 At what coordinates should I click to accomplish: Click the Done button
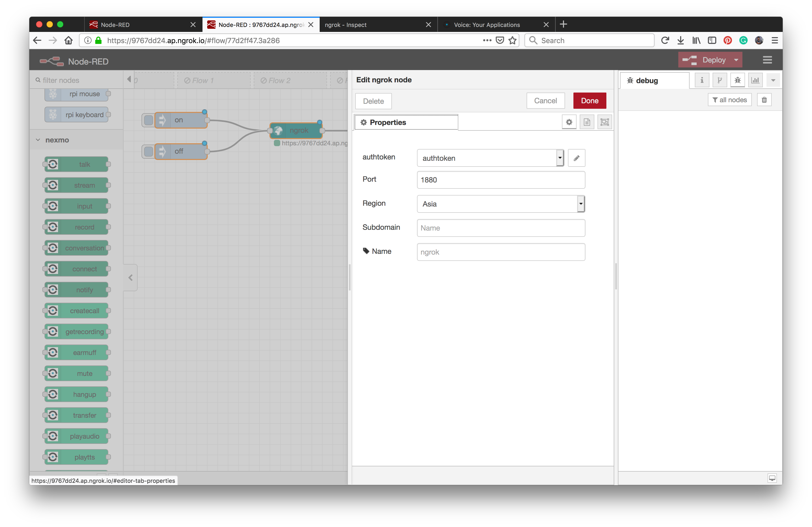(x=590, y=101)
